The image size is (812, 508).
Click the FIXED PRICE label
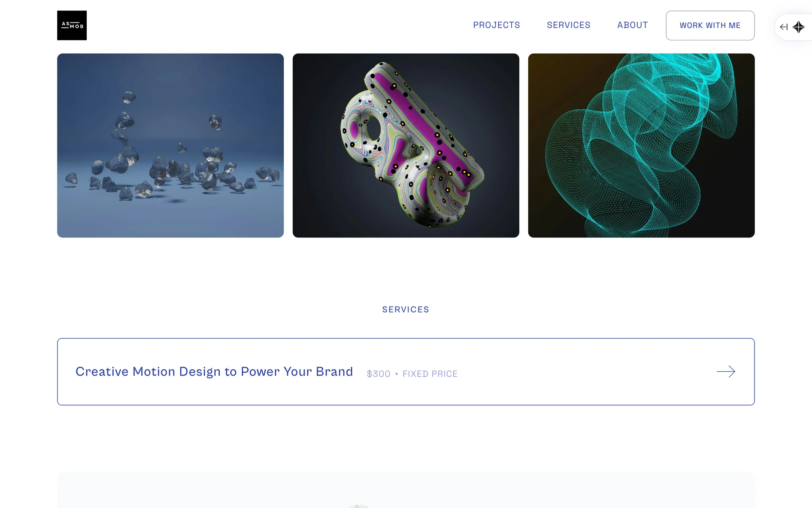tap(430, 374)
